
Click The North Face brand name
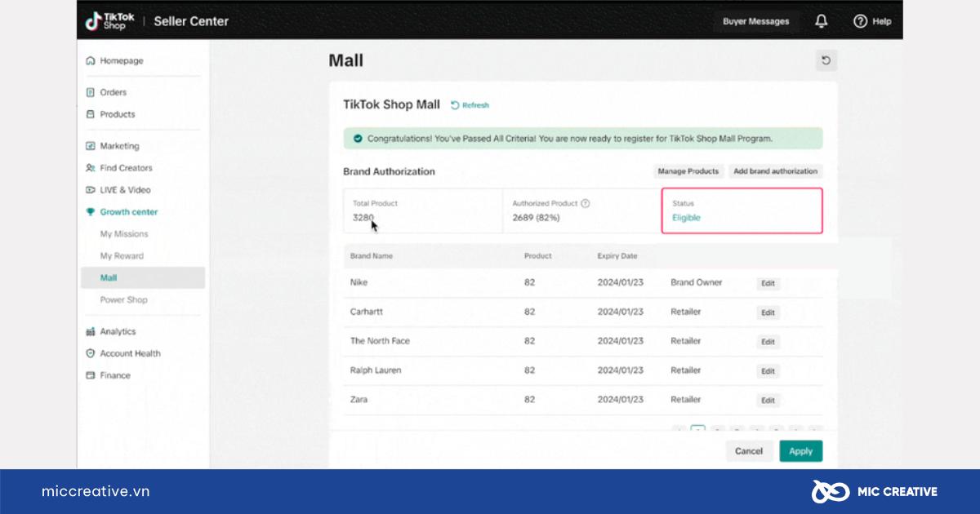click(380, 341)
